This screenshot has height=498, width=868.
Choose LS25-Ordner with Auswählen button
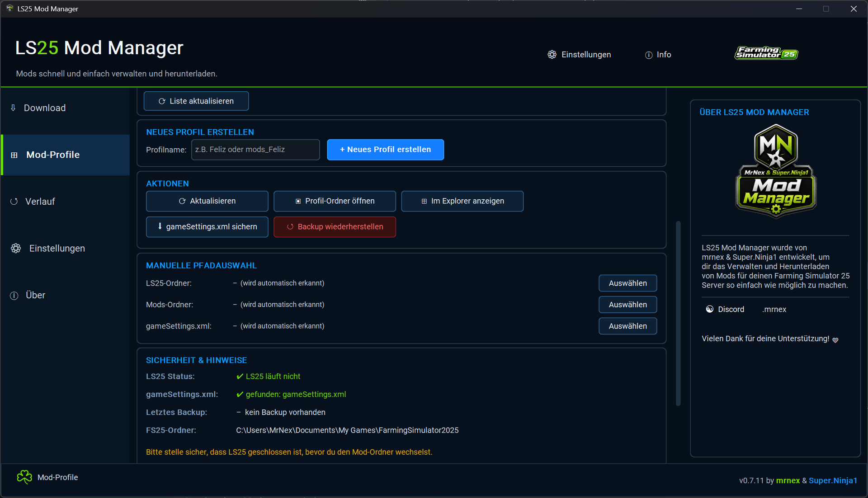point(627,283)
